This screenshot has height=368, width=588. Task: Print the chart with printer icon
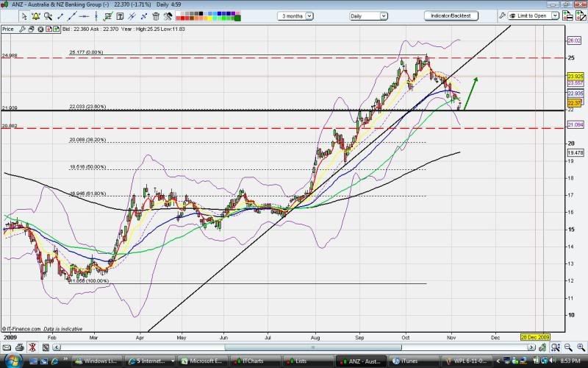20,347
